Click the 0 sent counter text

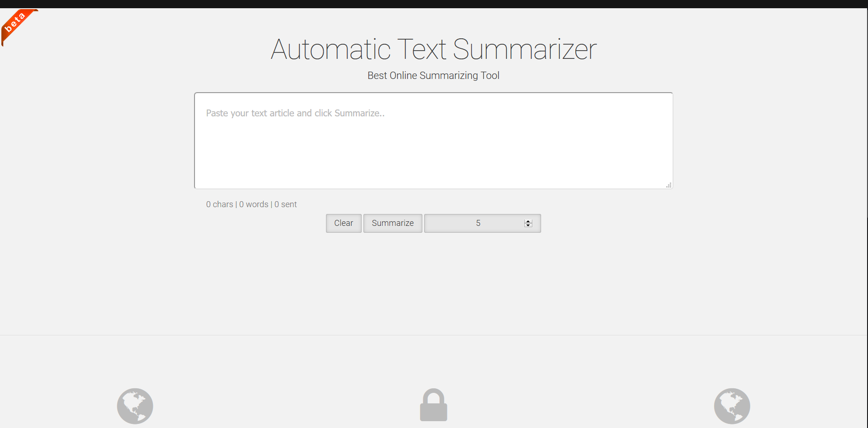pos(285,204)
